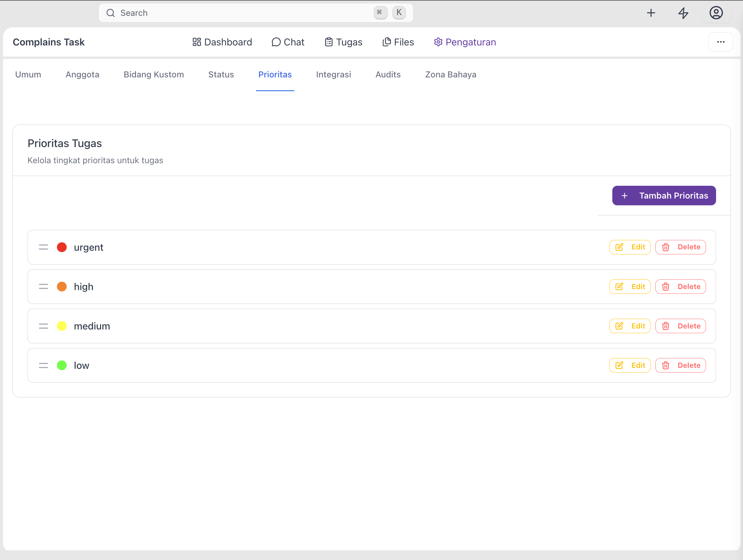
Task: Switch to the Audits tab
Action: tap(388, 74)
